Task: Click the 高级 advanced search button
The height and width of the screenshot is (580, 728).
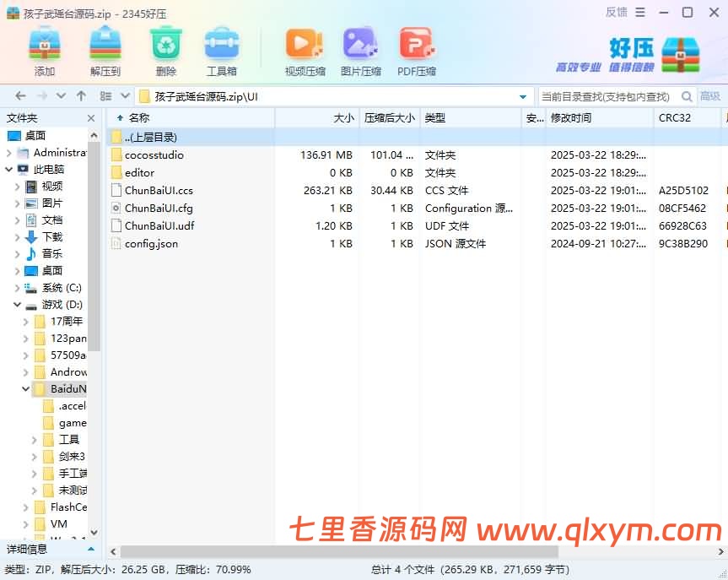Action: coord(712,95)
